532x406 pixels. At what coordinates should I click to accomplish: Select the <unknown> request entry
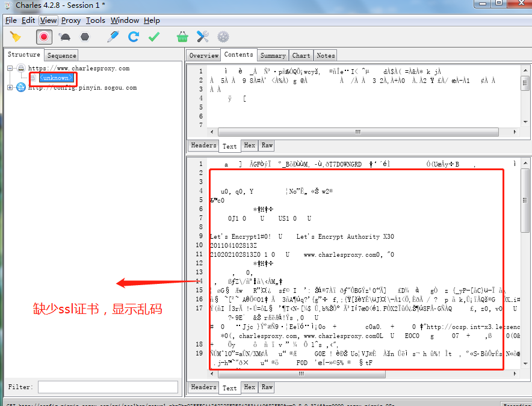coord(55,78)
